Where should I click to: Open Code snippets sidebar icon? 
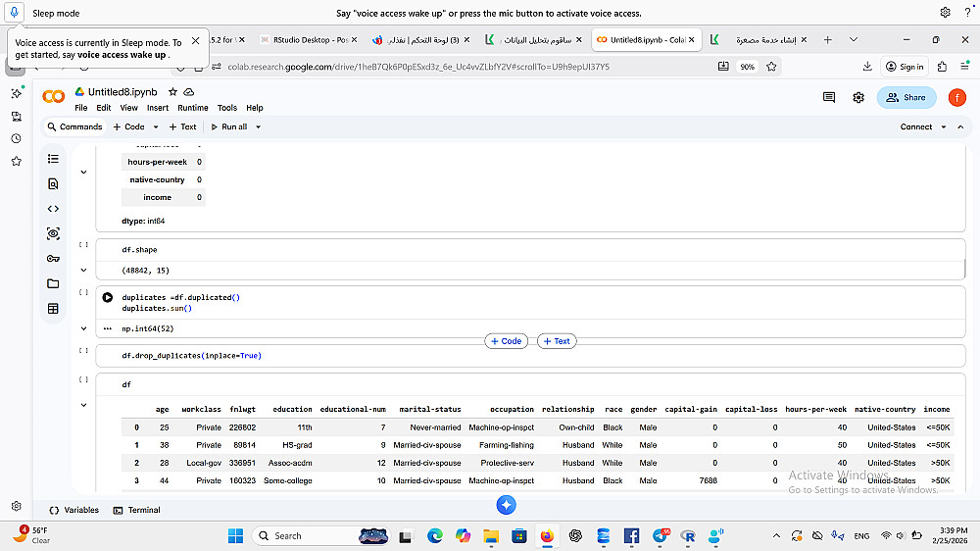(53, 209)
